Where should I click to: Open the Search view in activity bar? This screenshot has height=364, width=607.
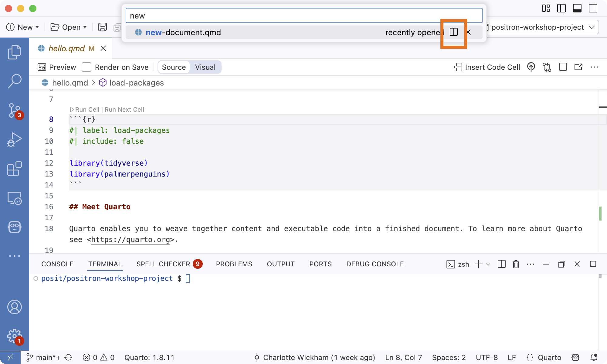click(14, 81)
